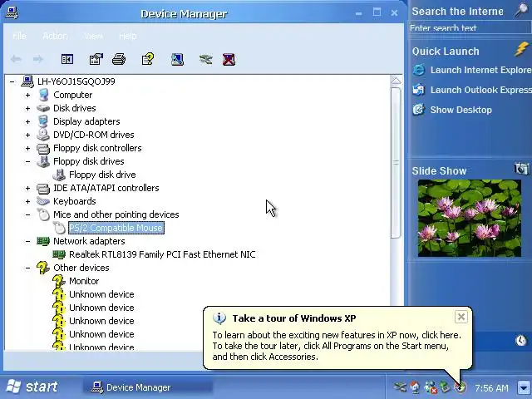The width and height of the screenshot is (532, 399).
Task: Collapse Mice and other pointing devices
Action: [27, 214]
